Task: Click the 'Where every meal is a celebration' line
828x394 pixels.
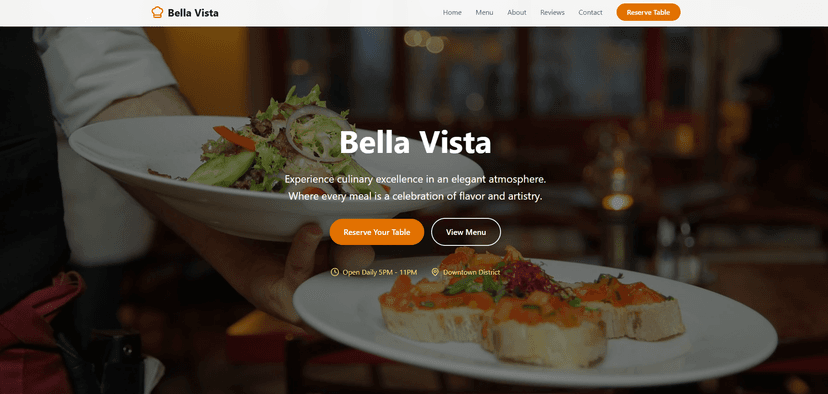Action: [x=415, y=196]
